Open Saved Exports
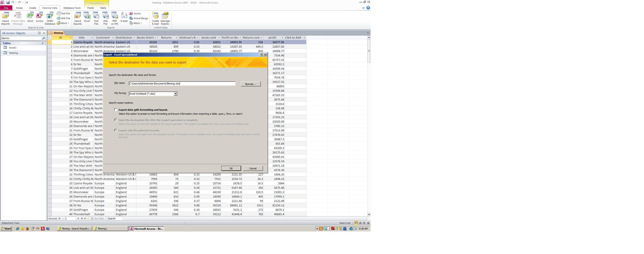 pos(77,19)
